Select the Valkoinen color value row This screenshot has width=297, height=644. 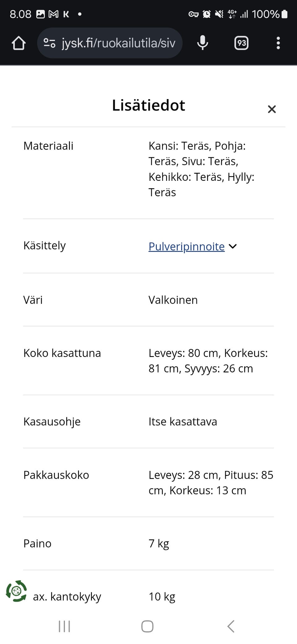(x=173, y=300)
